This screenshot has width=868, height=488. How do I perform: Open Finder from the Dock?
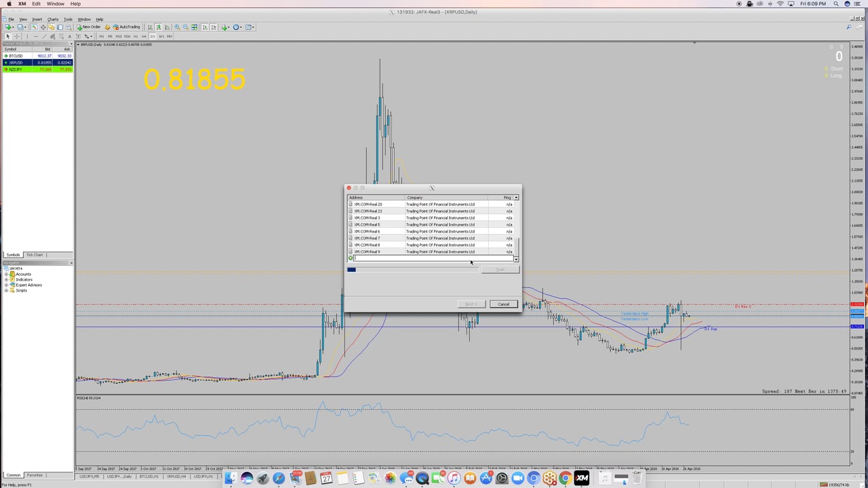click(x=231, y=478)
